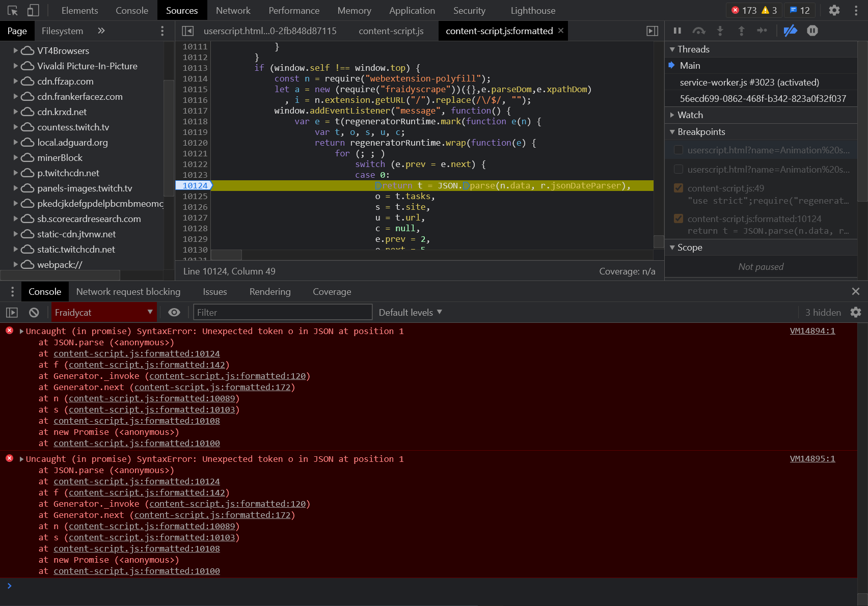868x606 pixels.
Task: Toggle deactivate breakpoints icon
Action: [791, 31]
